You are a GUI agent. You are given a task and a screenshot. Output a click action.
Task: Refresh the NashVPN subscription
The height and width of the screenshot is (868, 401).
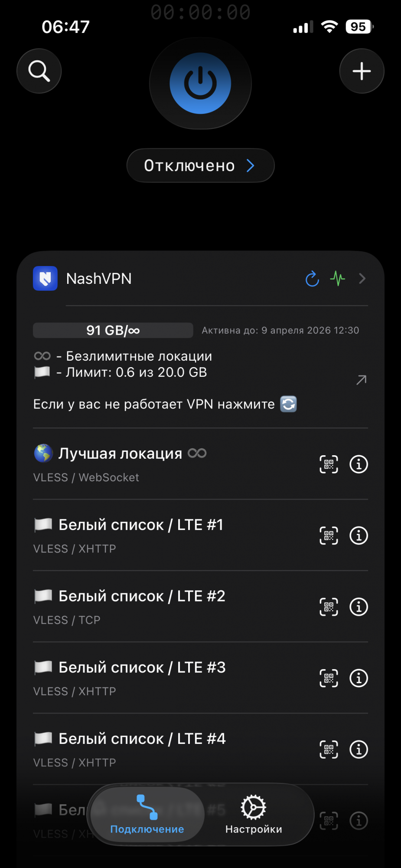click(x=312, y=279)
